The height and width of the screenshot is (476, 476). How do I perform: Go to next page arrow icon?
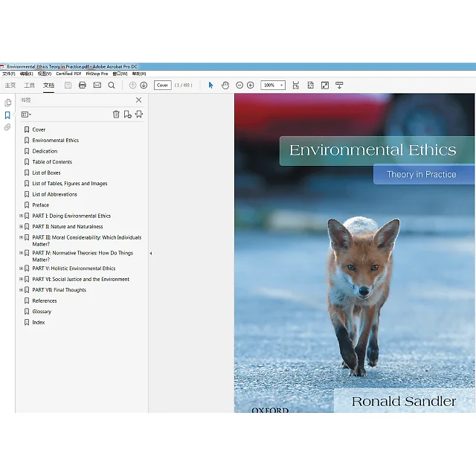pos(144,86)
